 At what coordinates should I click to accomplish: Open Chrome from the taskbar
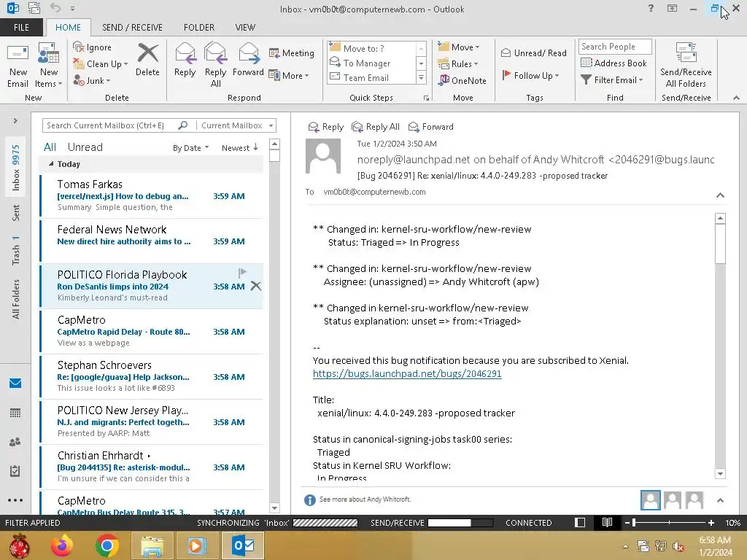[107, 545]
